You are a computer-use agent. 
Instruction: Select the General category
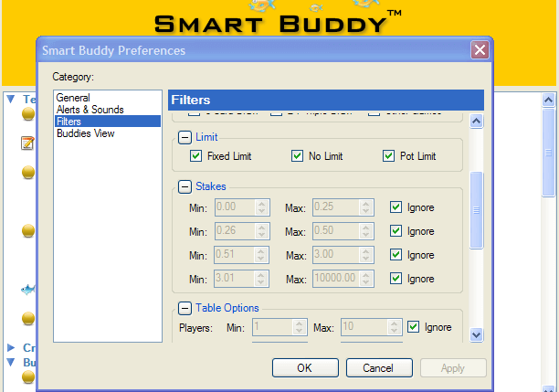click(x=71, y=97)
